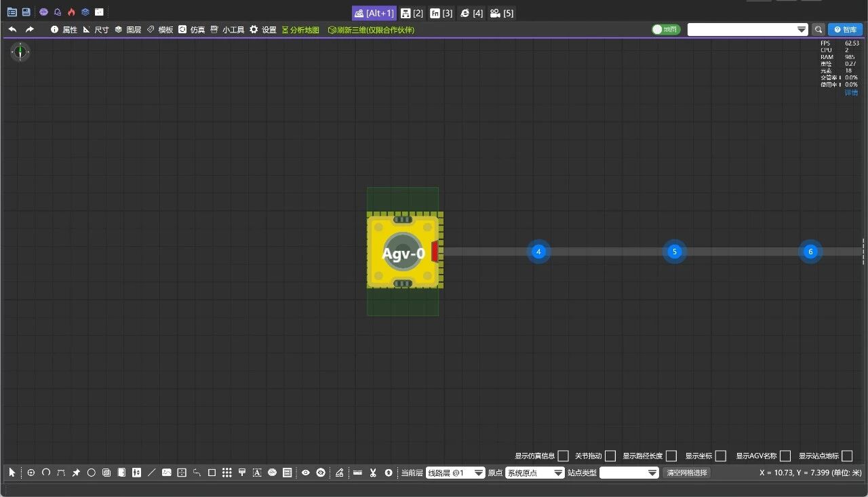Open the 原点 origin dropdown

point(535,473)
